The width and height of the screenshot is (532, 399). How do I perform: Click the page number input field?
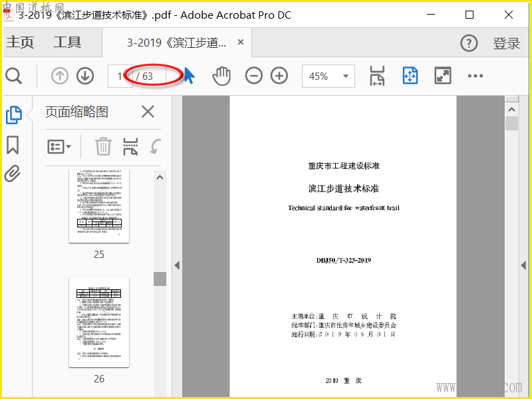[120, 76]
